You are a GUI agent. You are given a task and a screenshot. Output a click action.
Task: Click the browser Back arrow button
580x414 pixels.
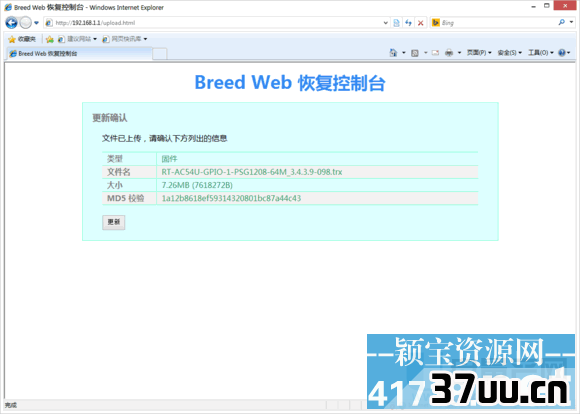tap(11, 23)
